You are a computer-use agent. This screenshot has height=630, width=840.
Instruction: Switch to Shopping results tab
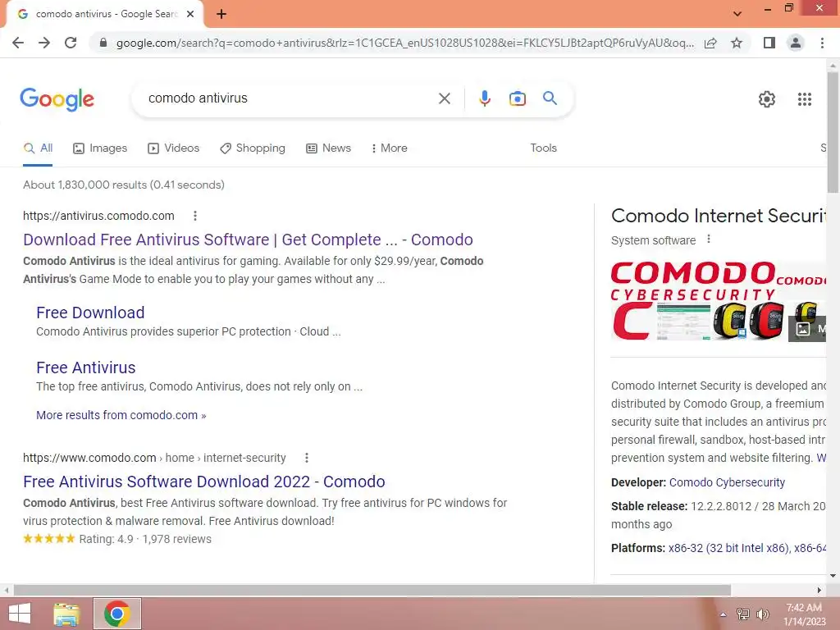253,148
